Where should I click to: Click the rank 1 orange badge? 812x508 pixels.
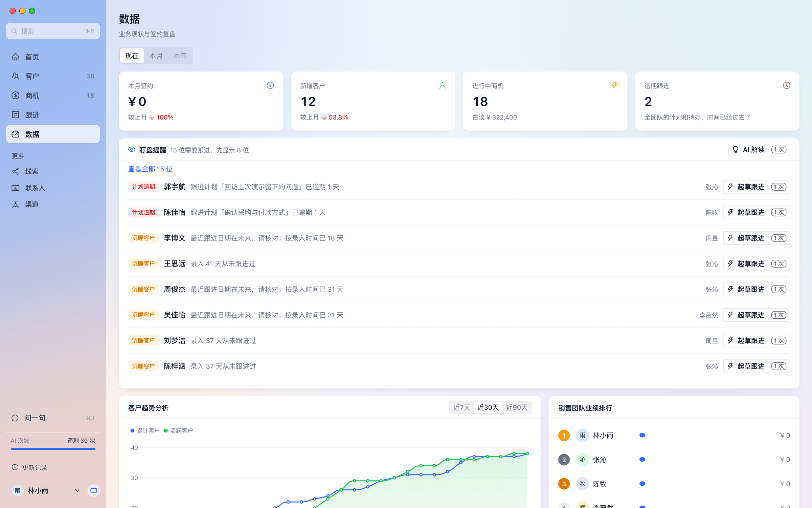coord(564,436)
